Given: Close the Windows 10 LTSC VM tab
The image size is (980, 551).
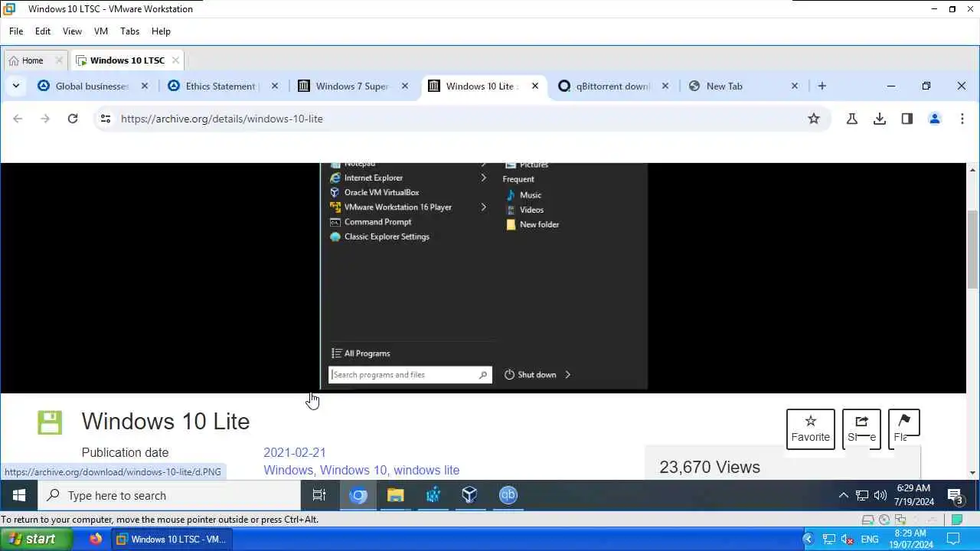Looking at the screenshot, I should pyautogui.click(x=175, y=60).
